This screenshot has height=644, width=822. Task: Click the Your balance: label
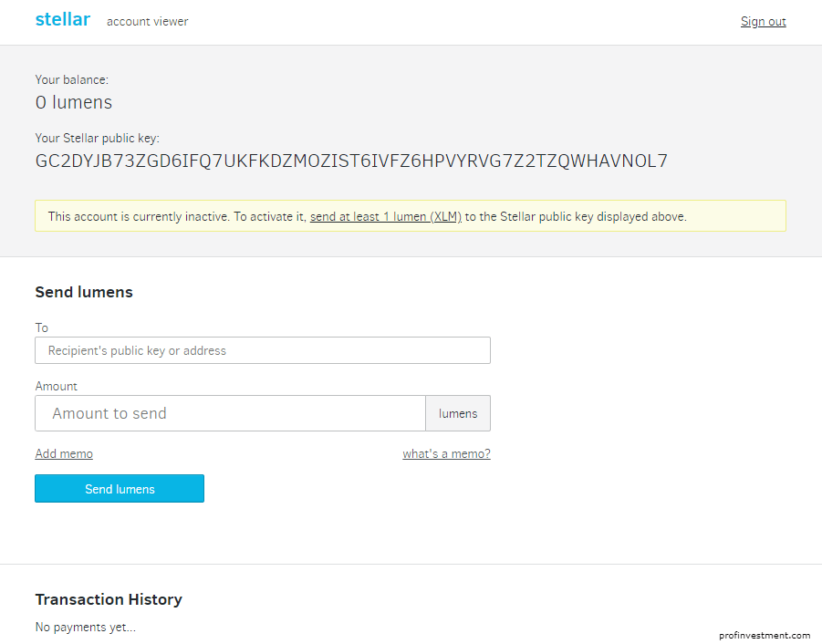tap(72, 79)
